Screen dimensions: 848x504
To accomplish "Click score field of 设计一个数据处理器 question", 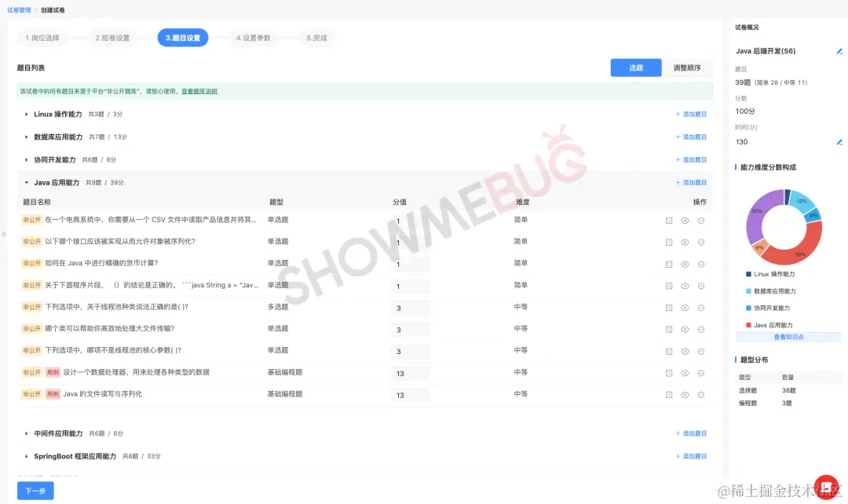I will tap(410, 373).
